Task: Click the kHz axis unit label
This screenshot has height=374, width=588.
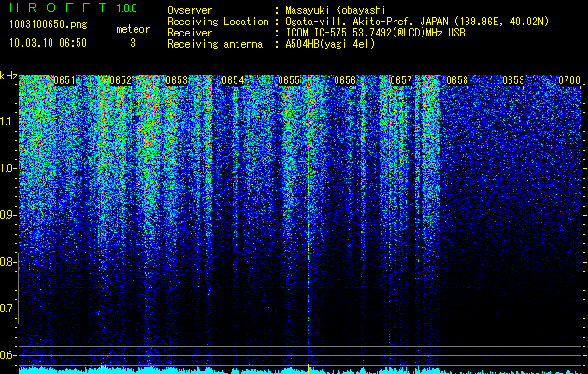Action: (8, 76)
